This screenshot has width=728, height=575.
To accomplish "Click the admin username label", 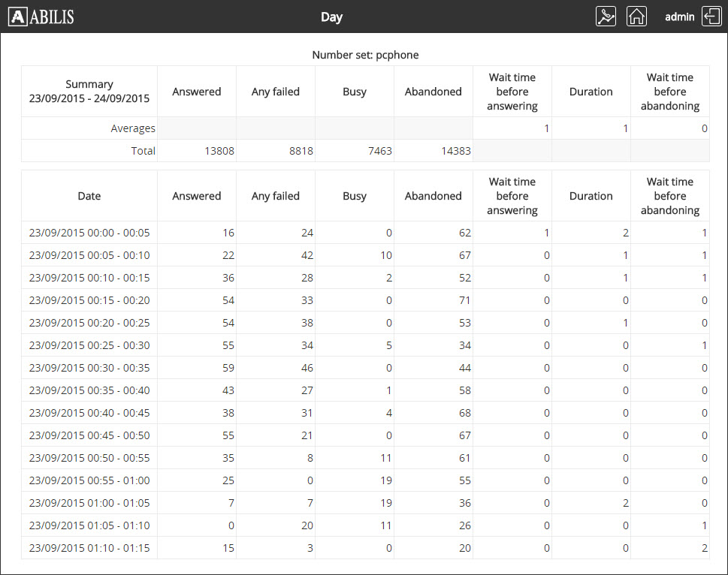I will click(x=679, y=17).
